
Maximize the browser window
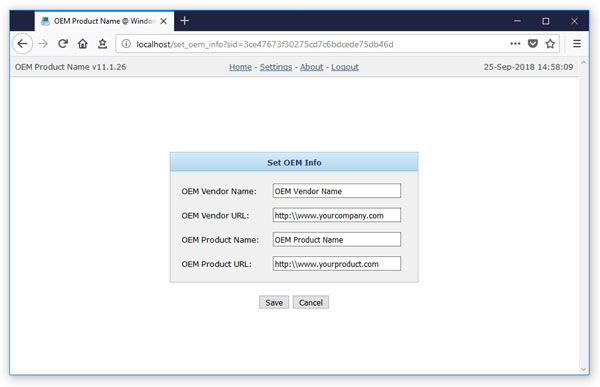coord(546,21)
